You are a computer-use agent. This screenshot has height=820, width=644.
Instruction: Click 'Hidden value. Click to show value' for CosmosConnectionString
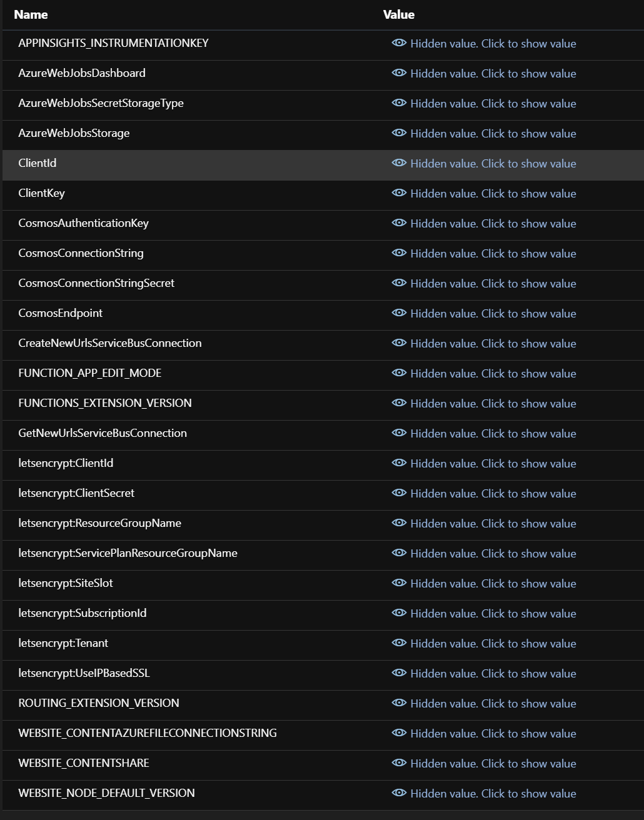(493, 253)
